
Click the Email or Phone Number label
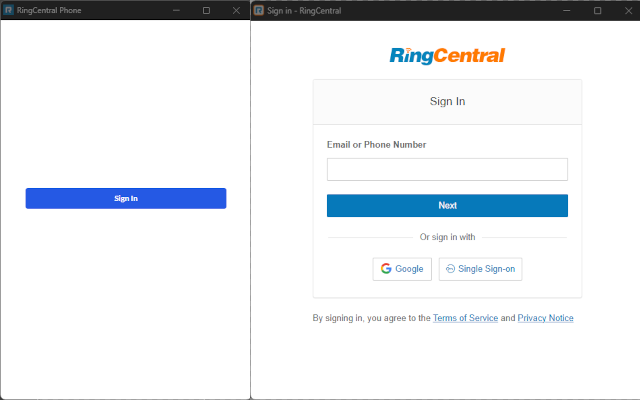[376, 145]
